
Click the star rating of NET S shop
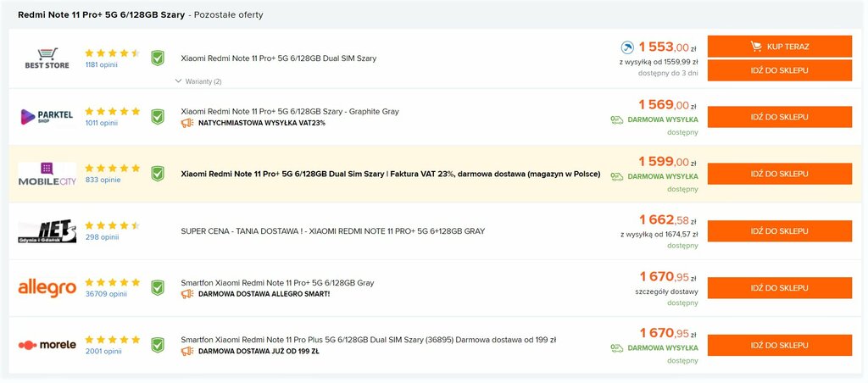[113, 225]
